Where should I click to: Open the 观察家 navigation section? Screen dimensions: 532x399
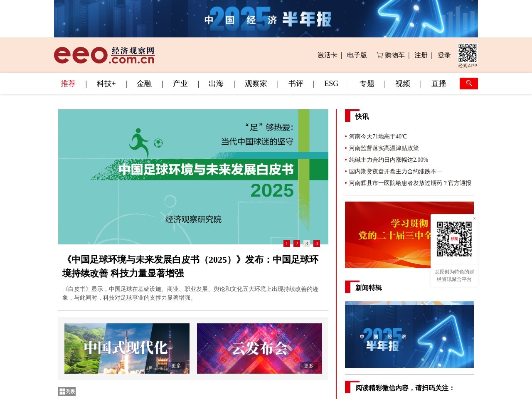coord(256,84)
